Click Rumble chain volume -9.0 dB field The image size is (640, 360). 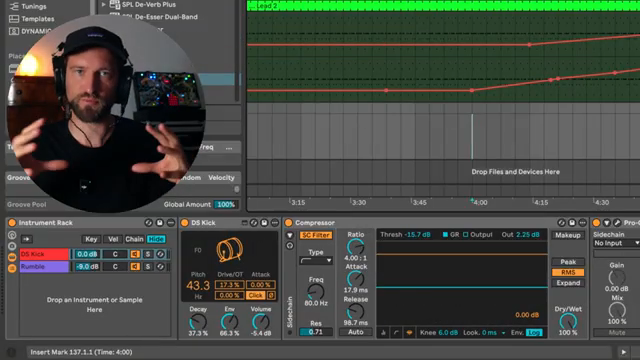point(87,267)
